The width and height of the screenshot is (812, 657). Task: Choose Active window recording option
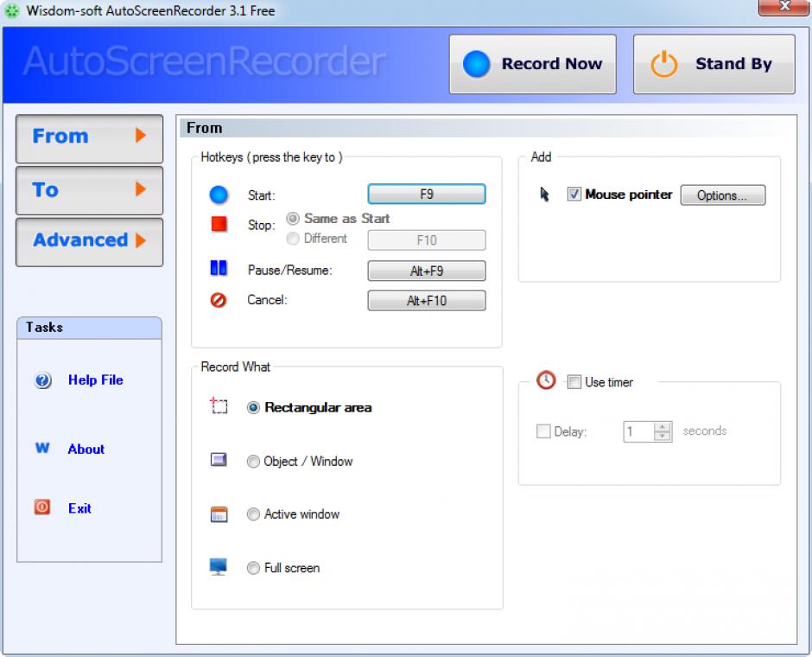(253, 514)
